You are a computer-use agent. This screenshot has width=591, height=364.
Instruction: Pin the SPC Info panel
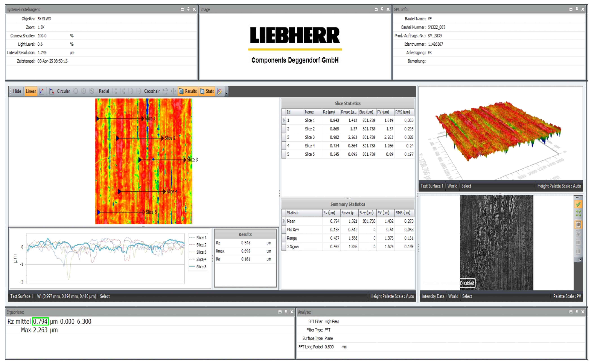(577, 9)
